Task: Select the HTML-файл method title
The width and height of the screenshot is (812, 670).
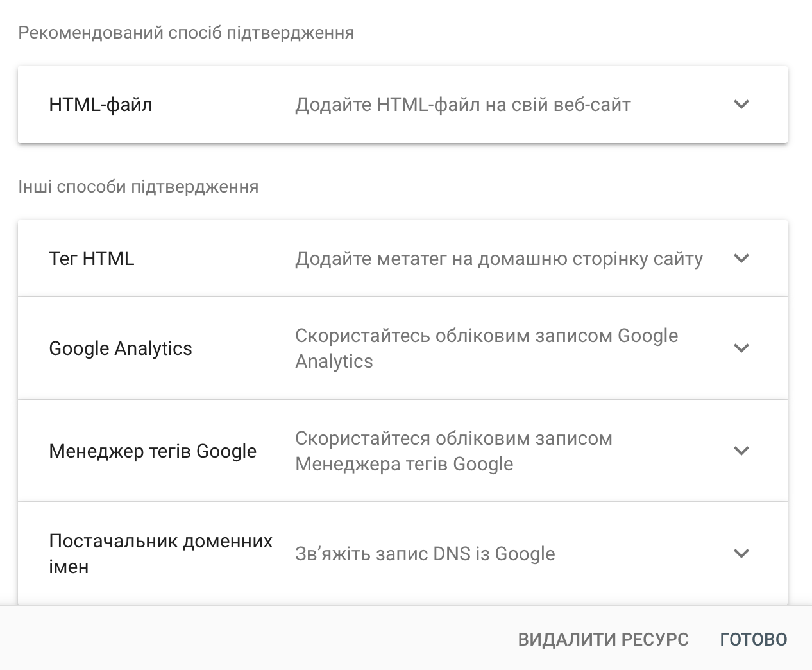Action: click(x=101, y=105)
